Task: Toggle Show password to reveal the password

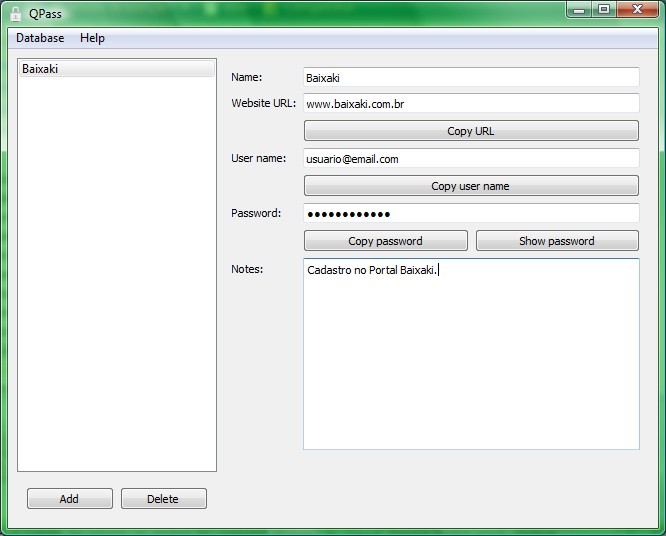Action: [556, 241]
